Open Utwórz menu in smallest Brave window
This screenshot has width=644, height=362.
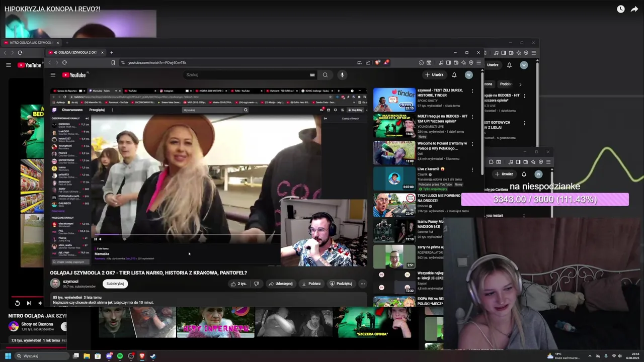504,174
